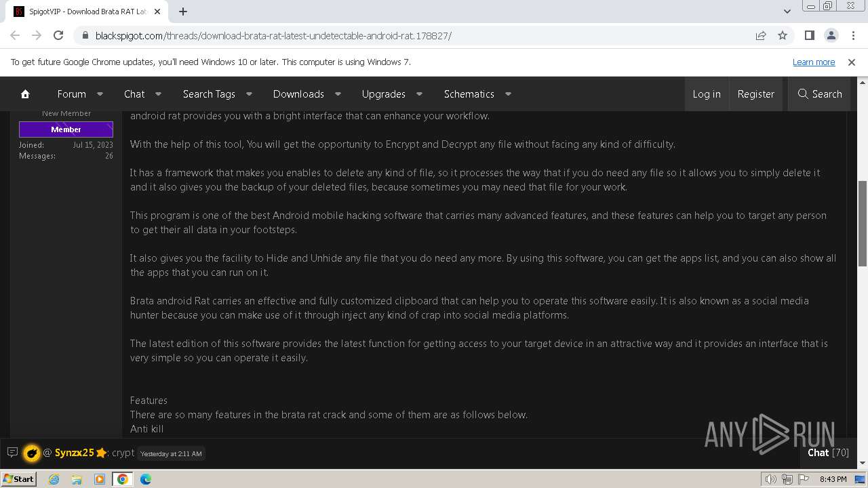Expand the Search Tags dropdown arrow

pyautogui.click(x=249, y=94)
